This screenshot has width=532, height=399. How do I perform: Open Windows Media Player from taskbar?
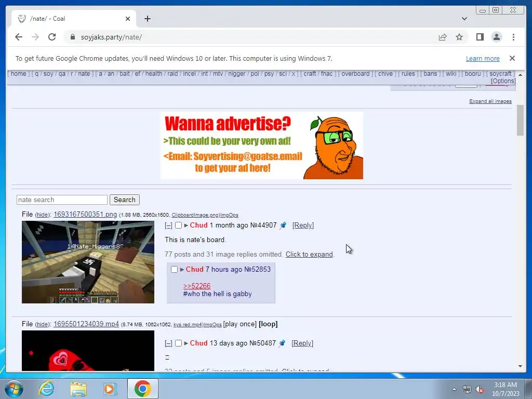[x=110, y=389]
